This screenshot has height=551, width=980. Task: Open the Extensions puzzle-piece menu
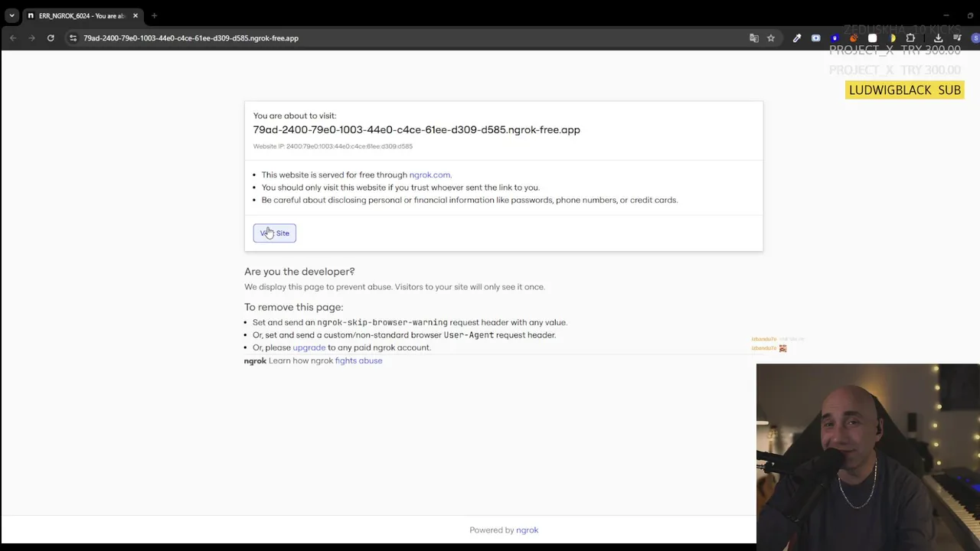(x=910, y=38)
